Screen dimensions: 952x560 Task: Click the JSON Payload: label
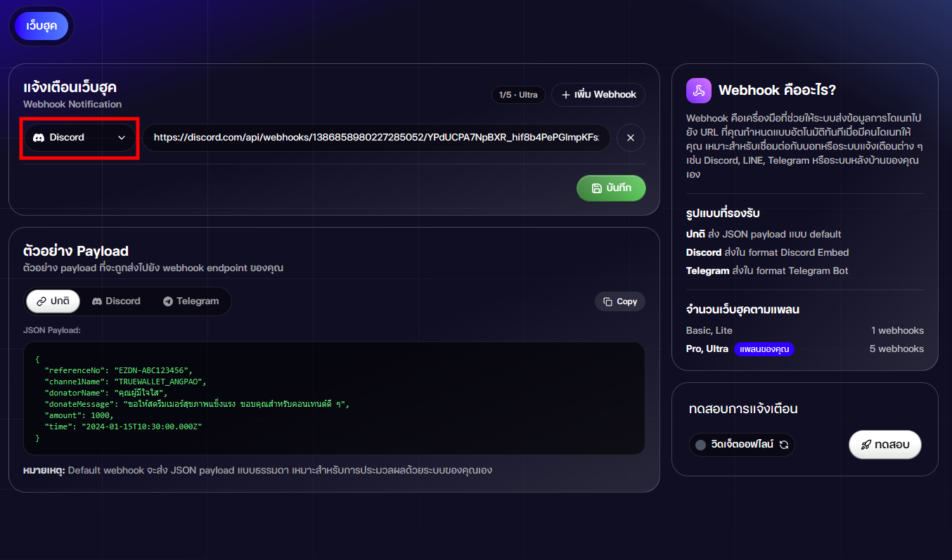[52, 330]
